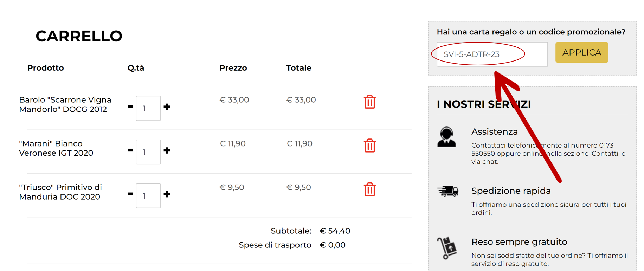644x271 pixels.
Task: Click the Assistenza service heading
Action: pyautogui.click(x=494, y=132)
